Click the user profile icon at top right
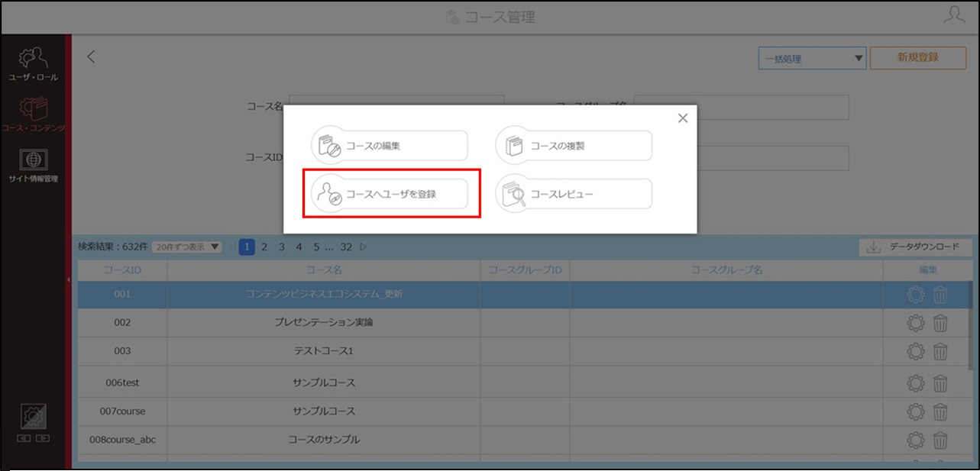 954,15
